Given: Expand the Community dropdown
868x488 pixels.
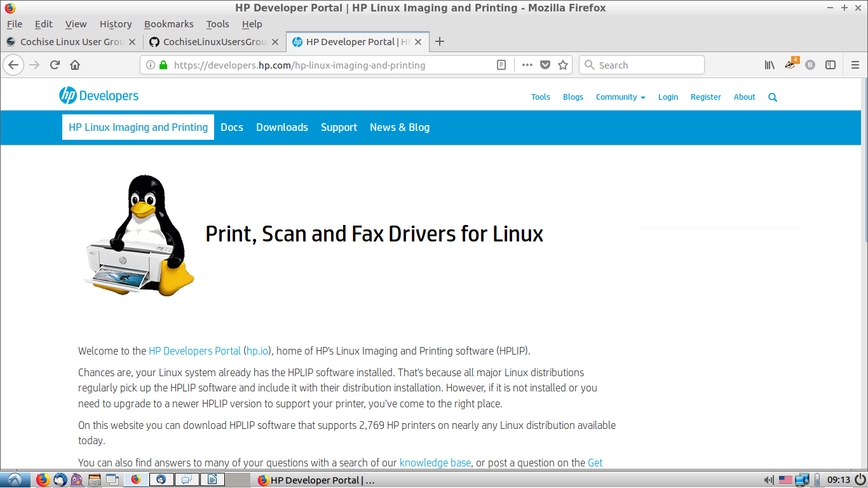Looking at the screenshot, I should 620,97.
